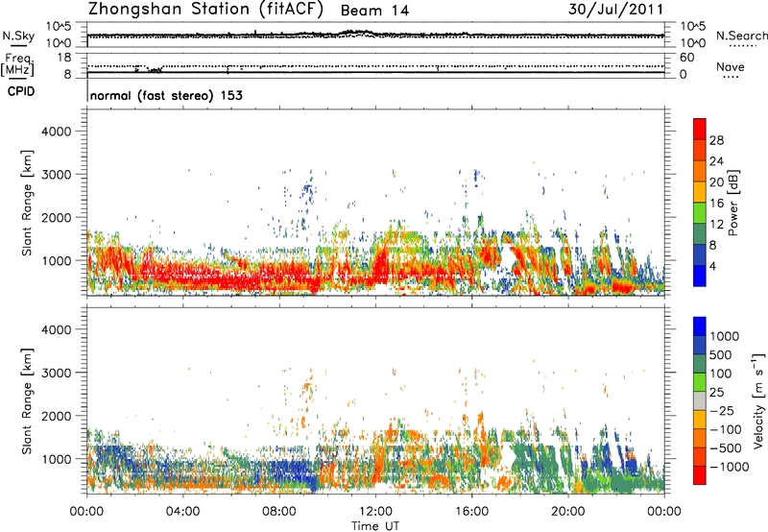
Task: Click the '24' value on Power color bar
Action: [x=716, y=161]
